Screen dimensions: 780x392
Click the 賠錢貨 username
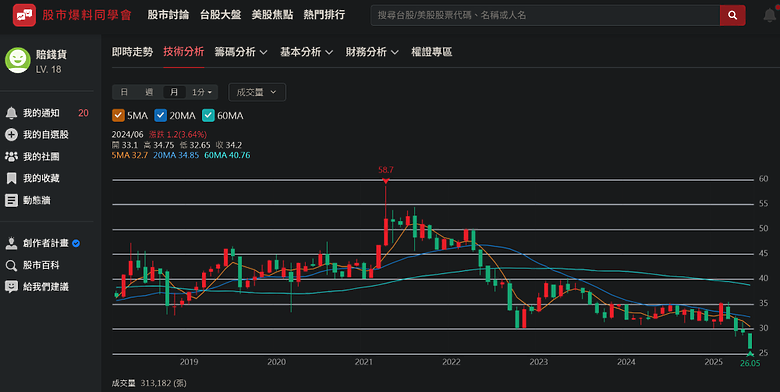coord(51,54)
